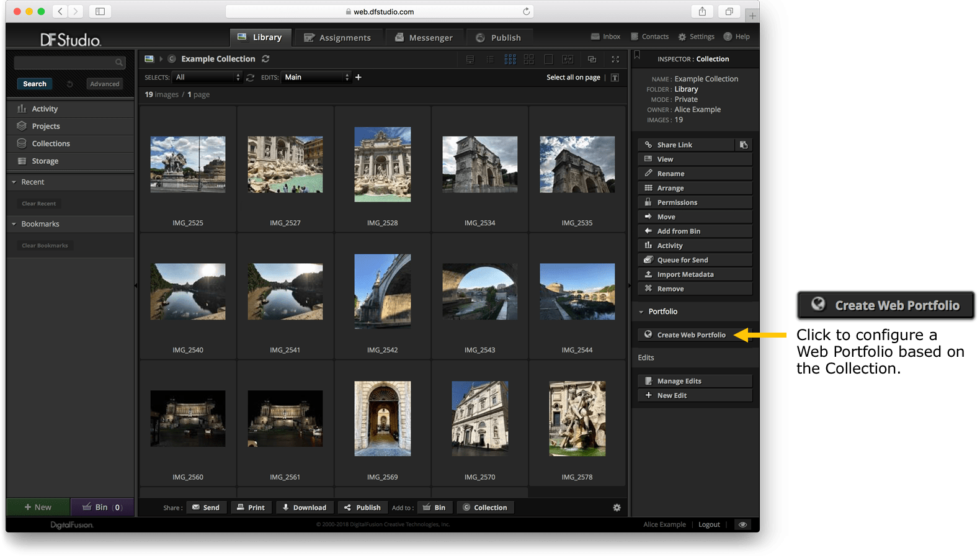This screenshot has height=556, width=980.
Task: Add a new edit with the plus icon
Action: (358, 78)
